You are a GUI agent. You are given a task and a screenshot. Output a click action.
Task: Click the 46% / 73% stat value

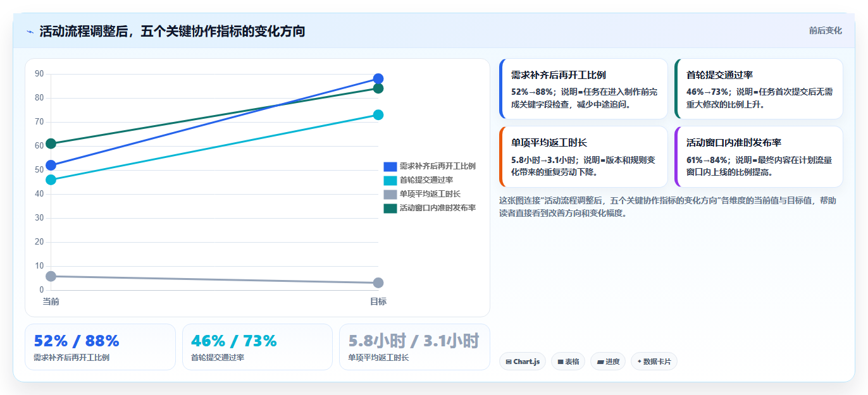click(234, 341)
